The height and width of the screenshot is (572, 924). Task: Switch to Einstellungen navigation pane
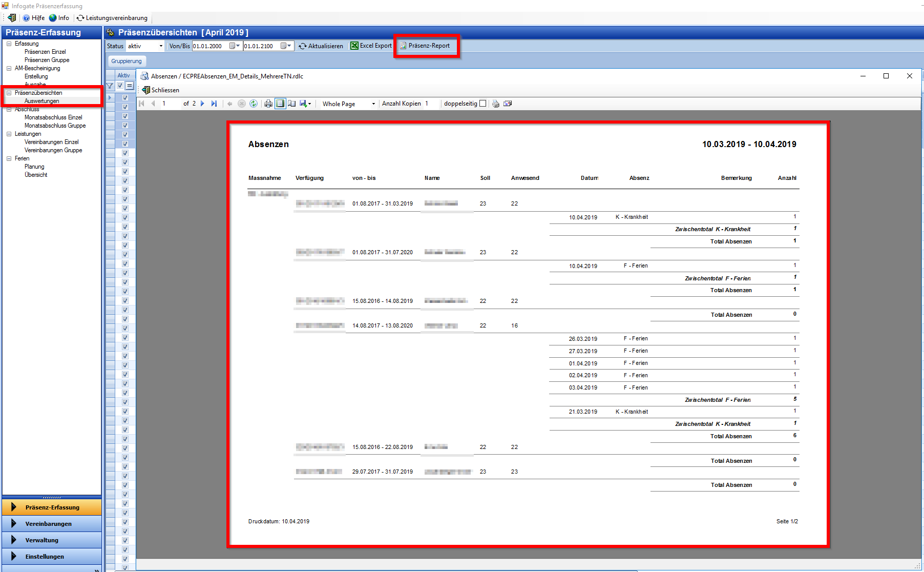tap(52, 557)
